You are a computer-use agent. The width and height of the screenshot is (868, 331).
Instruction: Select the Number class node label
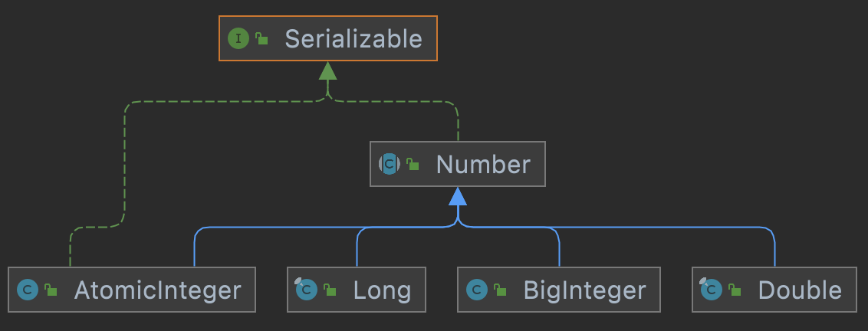coord(483,164)
